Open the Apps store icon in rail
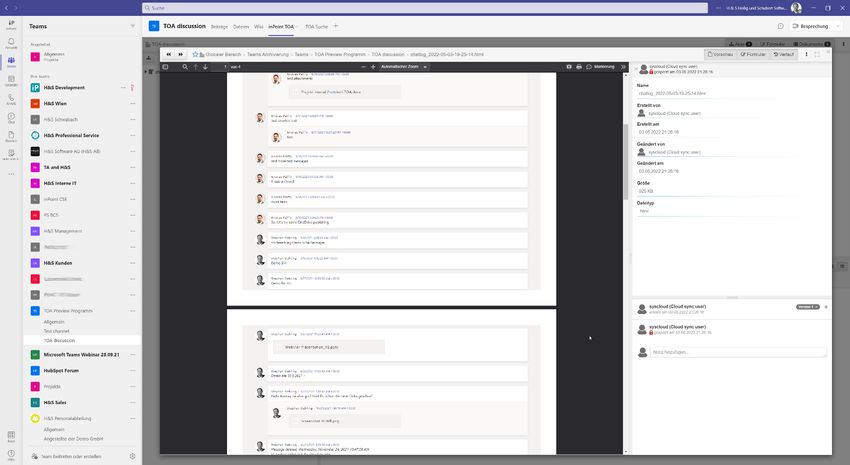This screenshot has height=465, width=850. pos(11,436)
